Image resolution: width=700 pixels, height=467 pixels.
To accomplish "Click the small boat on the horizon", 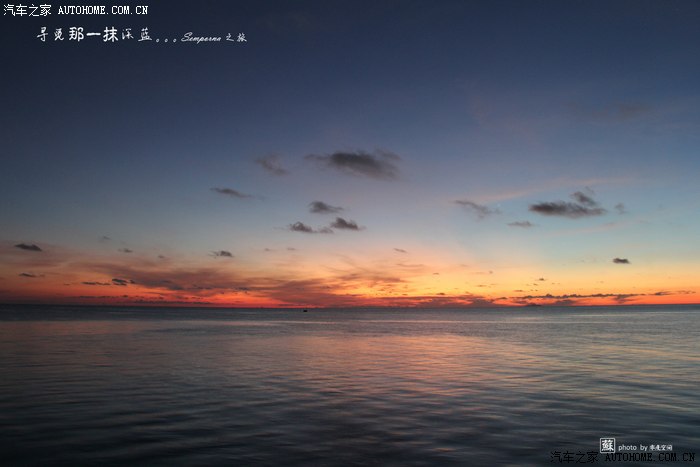I will 304,309.
